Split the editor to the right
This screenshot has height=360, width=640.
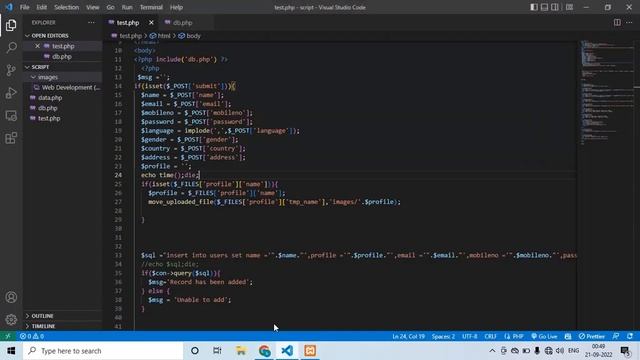click(617, 22)
